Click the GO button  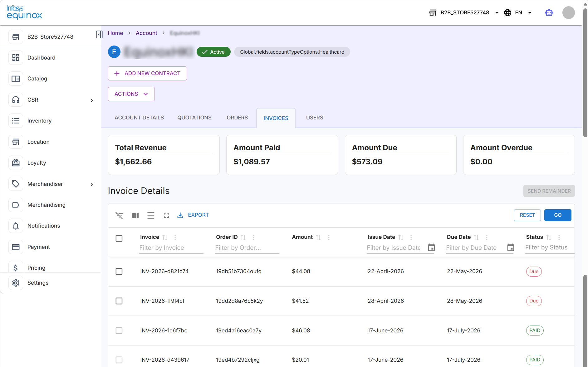point(558,215)
